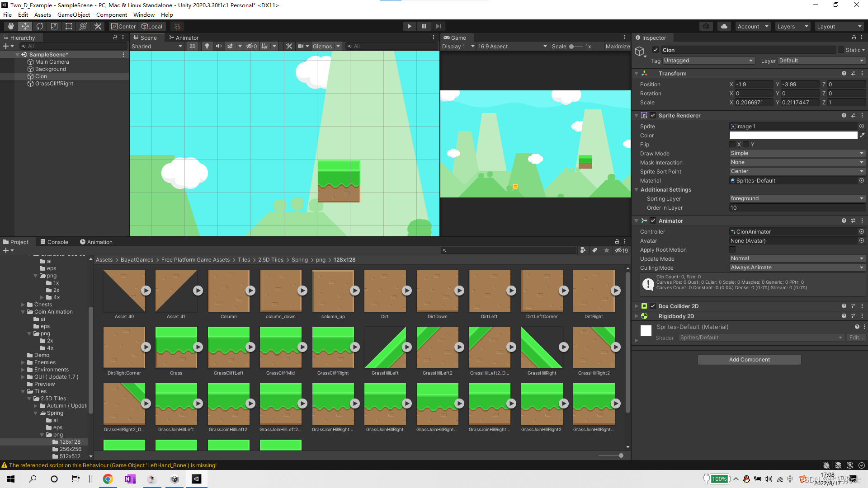Click the Add Component button
Screen dimensions: 868x488
749,359
